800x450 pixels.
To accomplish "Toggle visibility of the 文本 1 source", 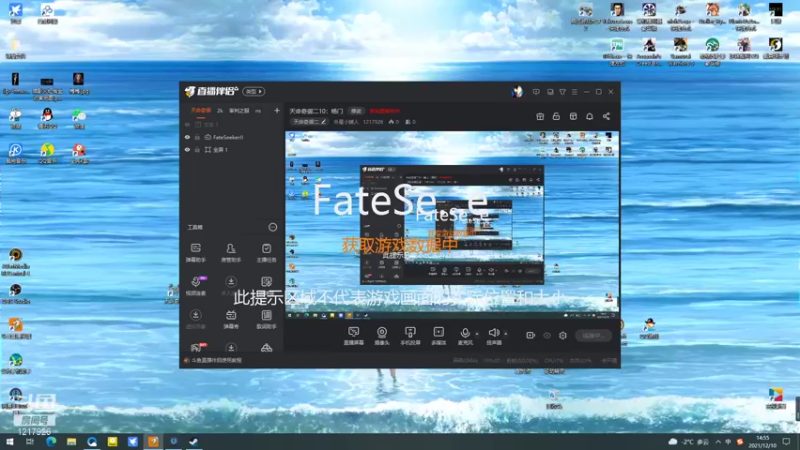I will pos(187,124).
